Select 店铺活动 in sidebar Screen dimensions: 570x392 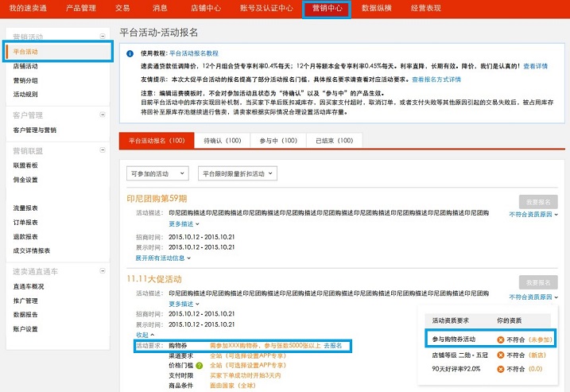coord(25,66)
